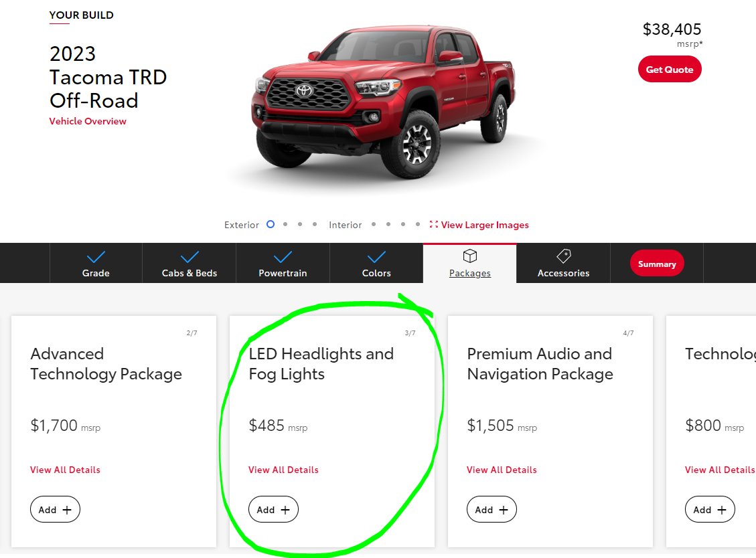Select the third Exterior image dot

point(300,224)
